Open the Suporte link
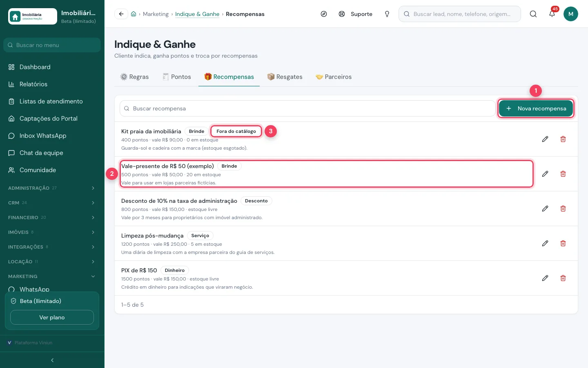This screenshot has width=588, height=368. click(356, 14)
